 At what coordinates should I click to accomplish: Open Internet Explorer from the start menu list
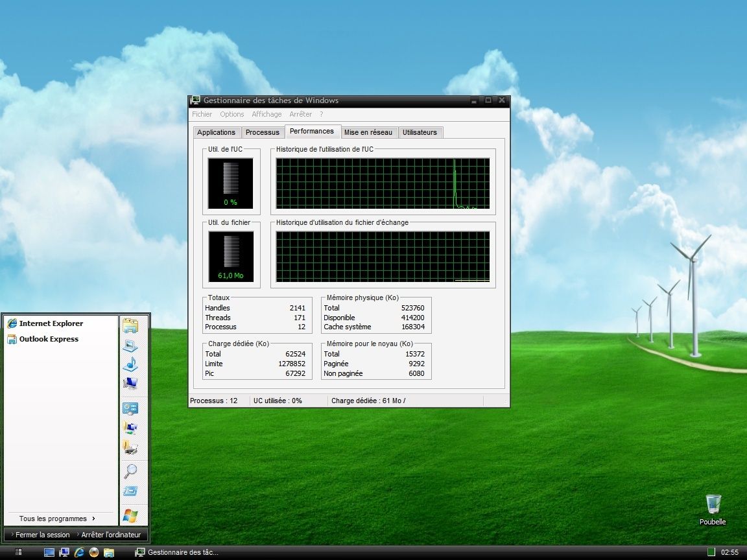tap(45, 323)
